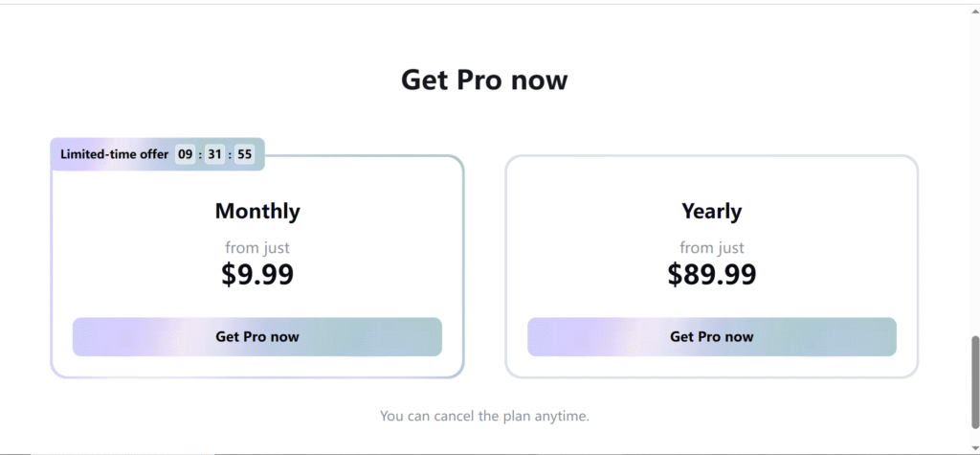Select the Monthly plan title

click(x=257, y=211)
